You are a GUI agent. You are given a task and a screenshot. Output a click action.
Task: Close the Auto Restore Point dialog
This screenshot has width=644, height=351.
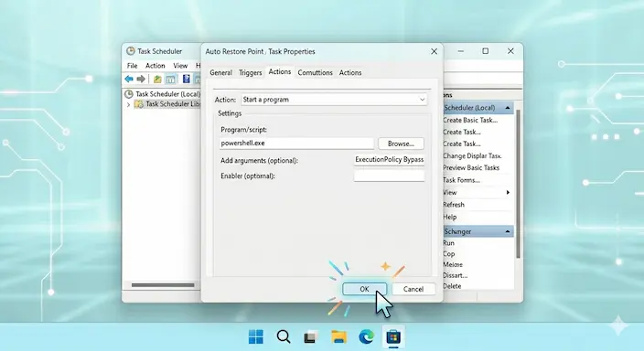tap(435, 51)
